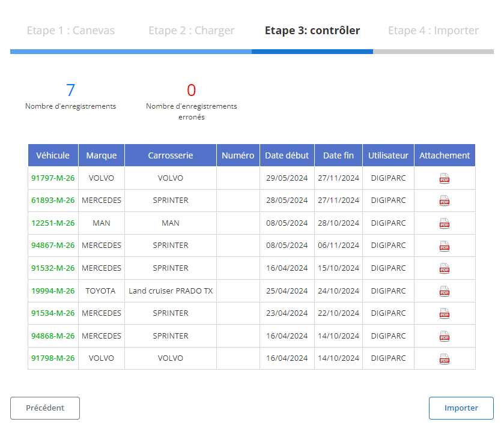Viewport: 504px width, 431px height.
Task: Click end date 24/10/2024
Action: click(x=338, y=291)
